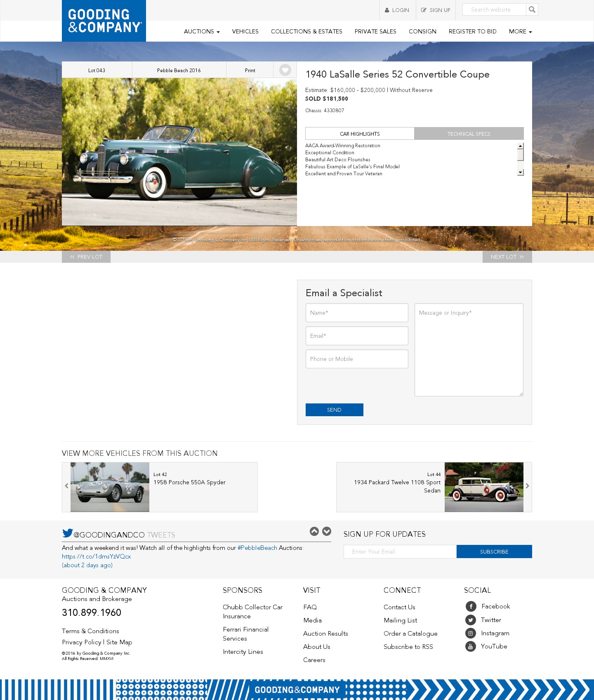Select the Car Highlights tab
The image size is (594, 700).
(x=360, y=134)
